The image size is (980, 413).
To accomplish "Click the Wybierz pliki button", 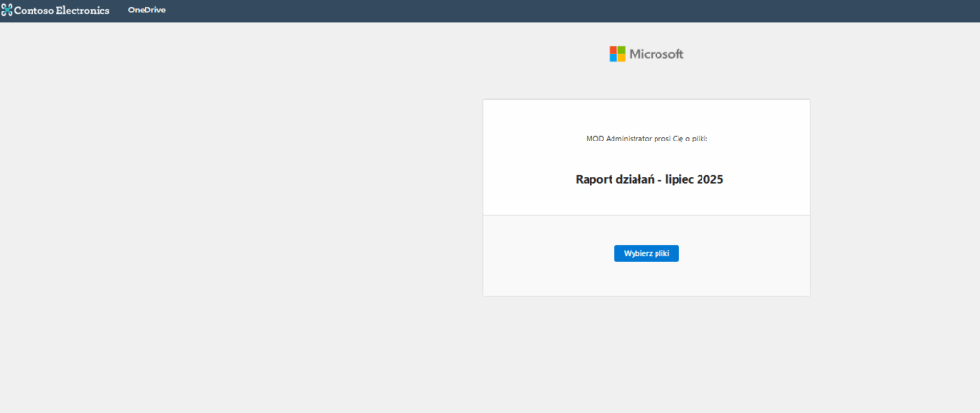I will click(646, 253).
